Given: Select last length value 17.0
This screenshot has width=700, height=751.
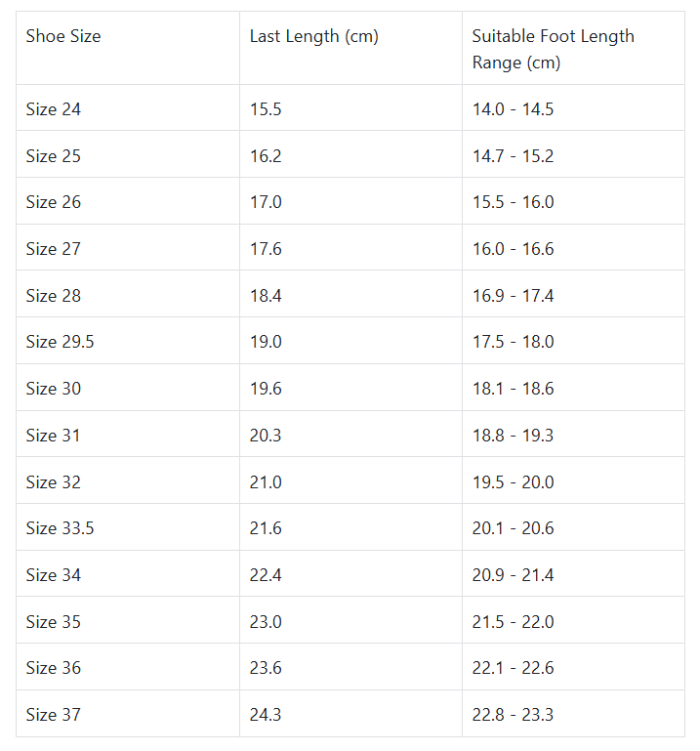Looking at the screenshot, I should point(266,202).
